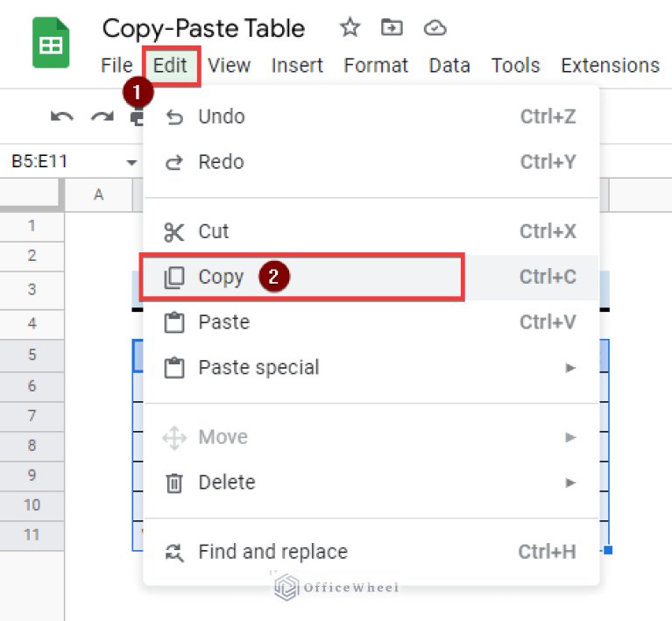The width and height of the screenshot is (672, 621).
Task: Open the Google Sheets home icon
Action: point(51,42)
